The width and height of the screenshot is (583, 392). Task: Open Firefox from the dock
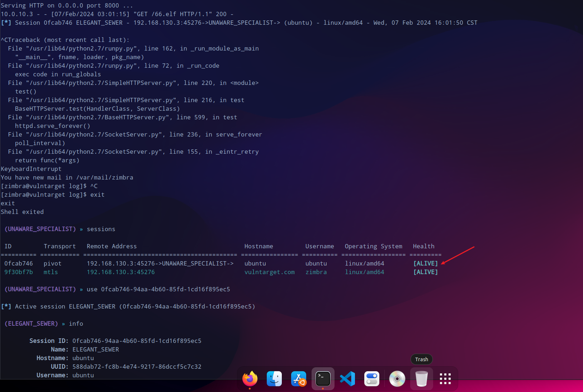pos(250,379)
